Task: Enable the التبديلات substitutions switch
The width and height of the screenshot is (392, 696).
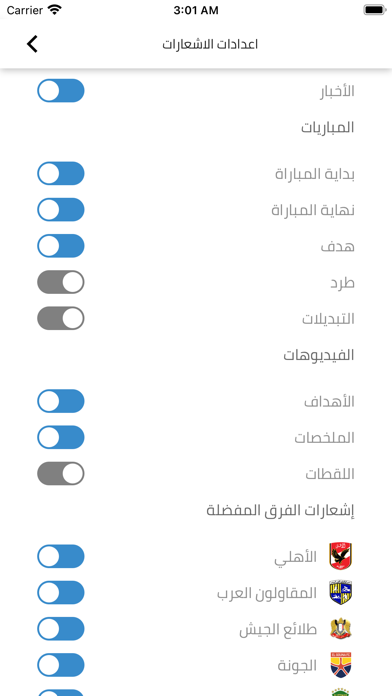Action: click(61, 318)
